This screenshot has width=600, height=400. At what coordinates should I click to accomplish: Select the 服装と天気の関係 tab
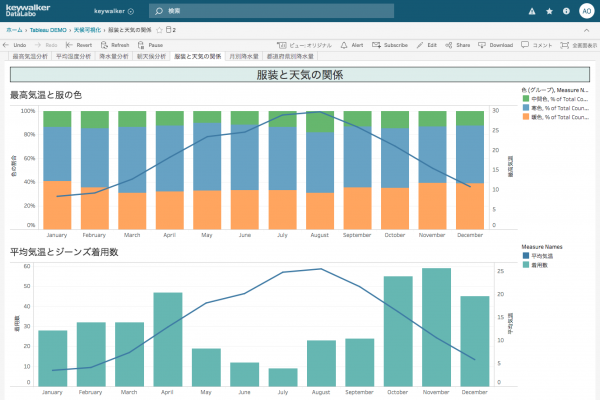197,56
